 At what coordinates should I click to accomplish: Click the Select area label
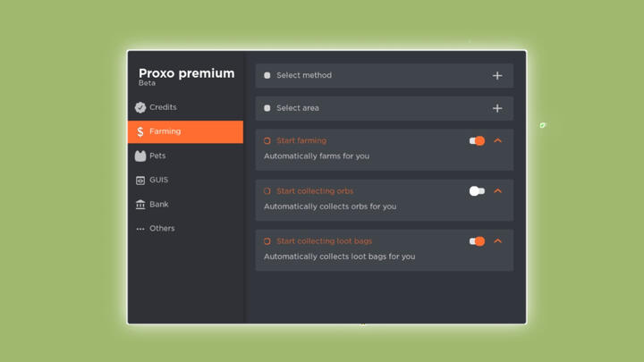point(298,108)
